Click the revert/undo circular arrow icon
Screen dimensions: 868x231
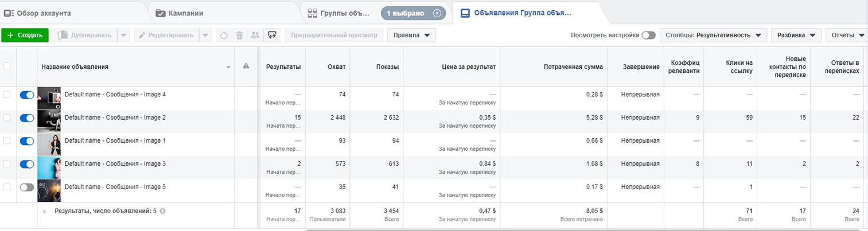pyautogui.click(x=224, y=36)
